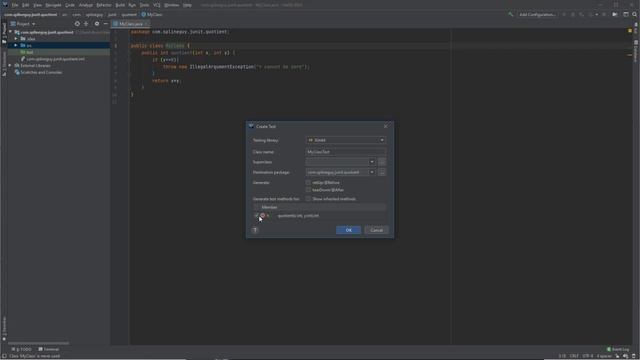The width and height of the screenshot is (640, 360).
Task: Collapse the project root node
Action: 10,32
